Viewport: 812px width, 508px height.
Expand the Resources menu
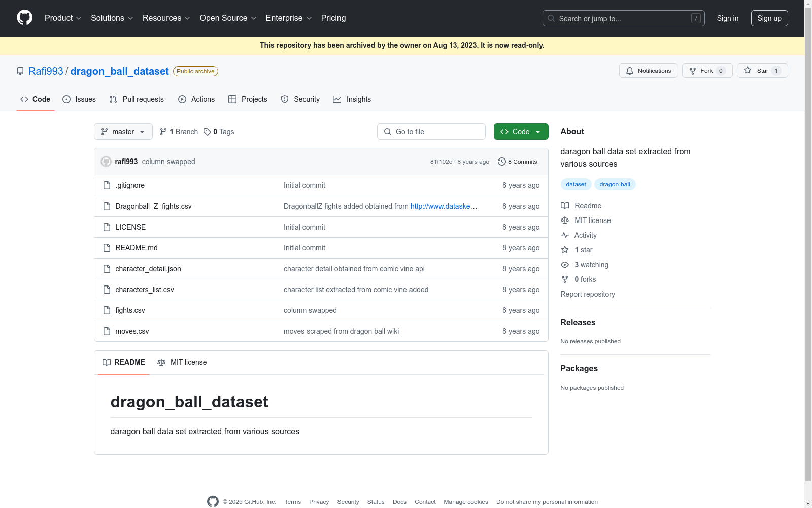tap(166, 18)
